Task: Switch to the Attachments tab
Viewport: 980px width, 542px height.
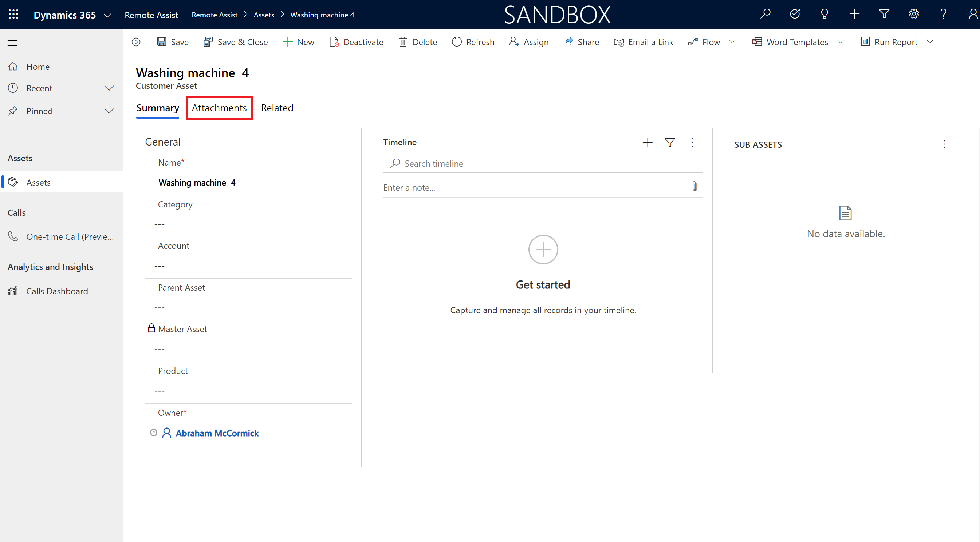Action: click(219, 107)
